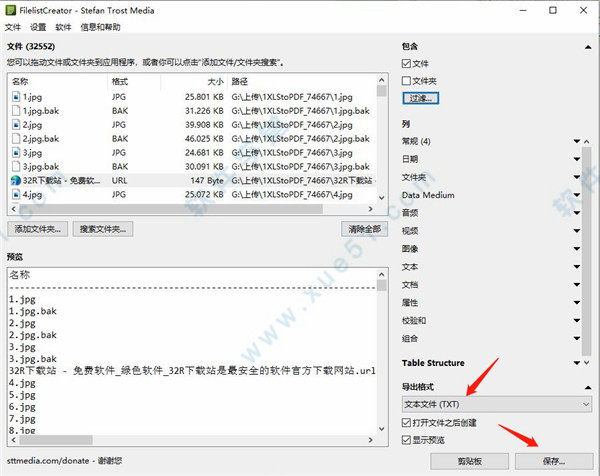This screenshot has width=600, height=476.
Task: Click the 3.jpg file icon
Action: pyautogui.click(x=15, y=153)
